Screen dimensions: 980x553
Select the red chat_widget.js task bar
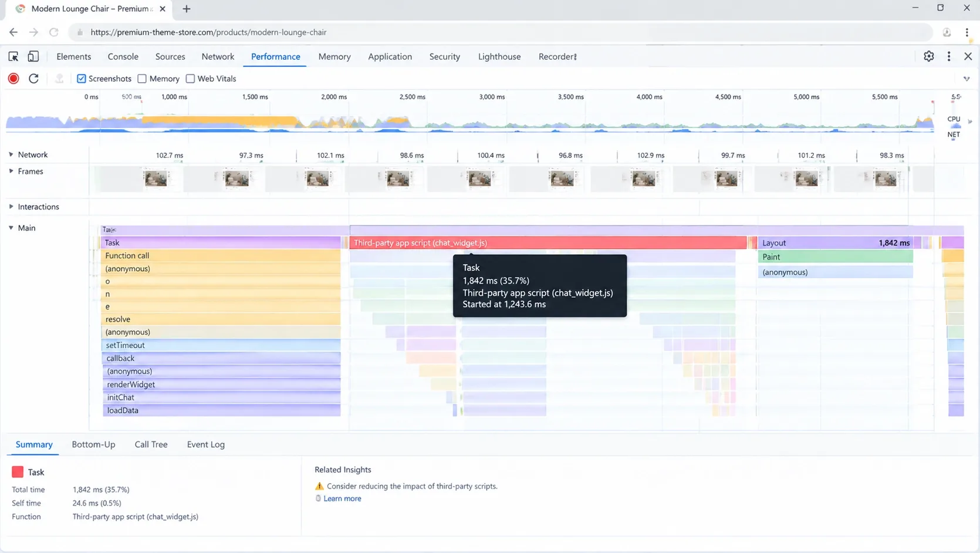pos(548,242)
